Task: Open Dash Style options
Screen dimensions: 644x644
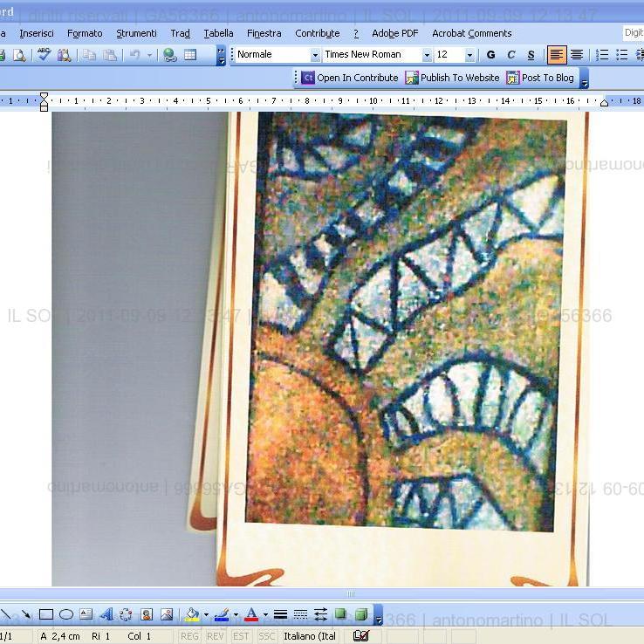Action: point(300,614)
